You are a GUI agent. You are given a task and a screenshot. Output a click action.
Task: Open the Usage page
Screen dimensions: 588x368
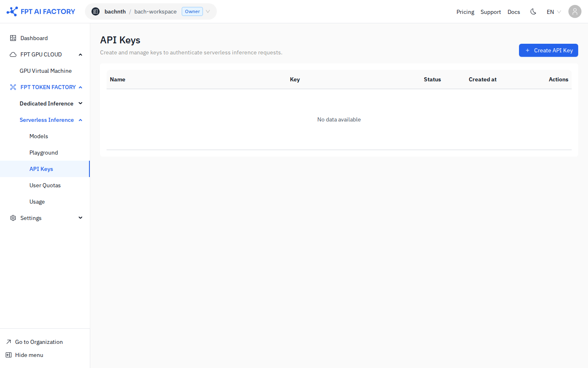tap(45, 202)
